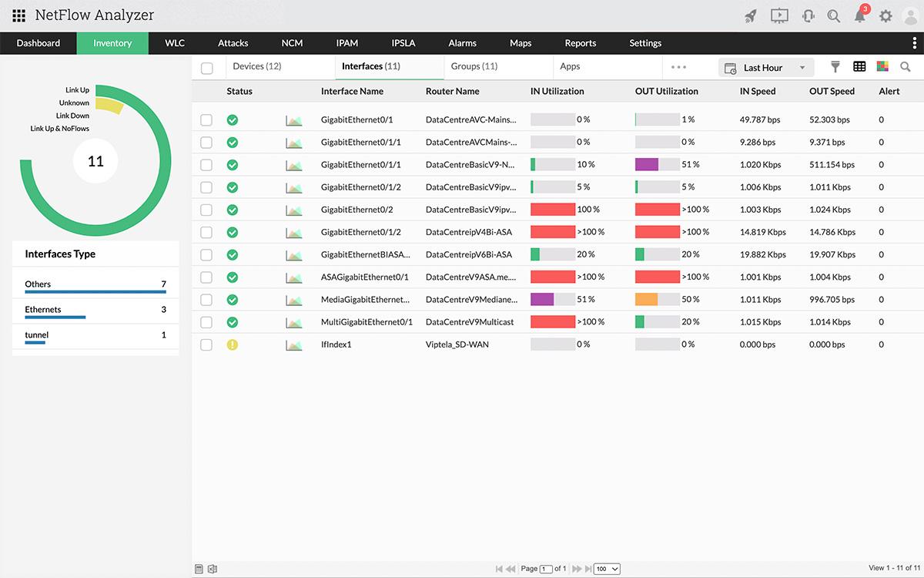
Task: Open the filter funnel icon
Action: click(x=835, y=67)
